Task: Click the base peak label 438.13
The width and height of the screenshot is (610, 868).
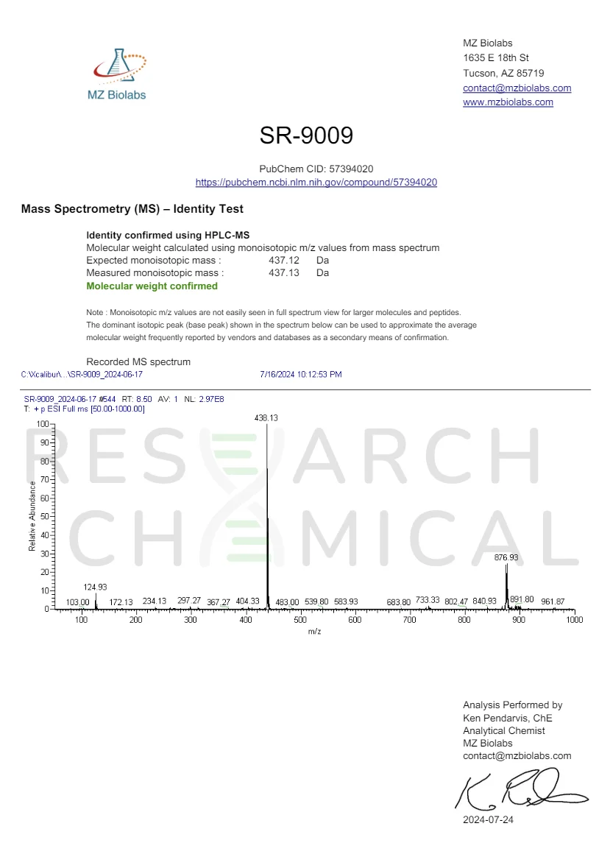Action: pos(266,418)
